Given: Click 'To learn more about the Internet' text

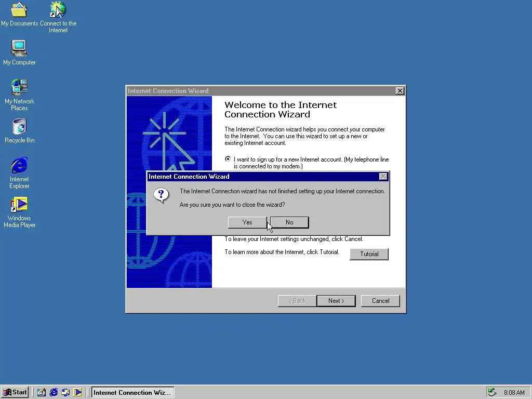Looking at the screenshot, I should (x=282, y=252).
